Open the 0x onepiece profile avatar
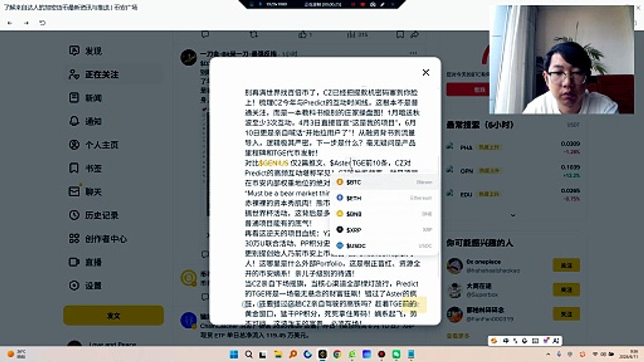The width and height of the screenshot is (644, 362). pos(454,266)
